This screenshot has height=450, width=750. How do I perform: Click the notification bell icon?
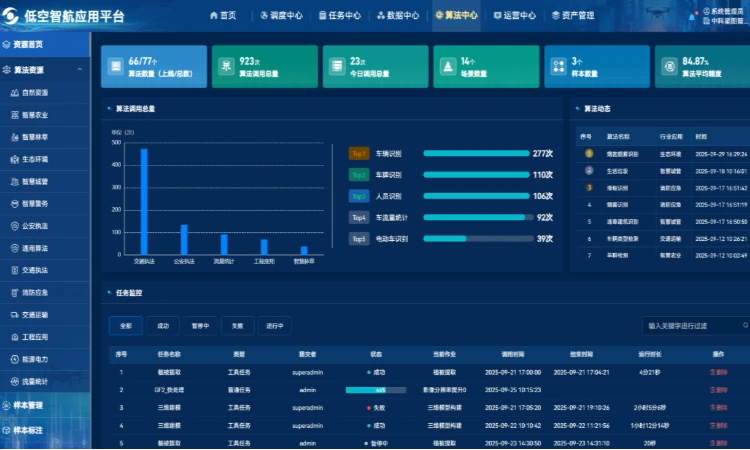coord(692,17)
